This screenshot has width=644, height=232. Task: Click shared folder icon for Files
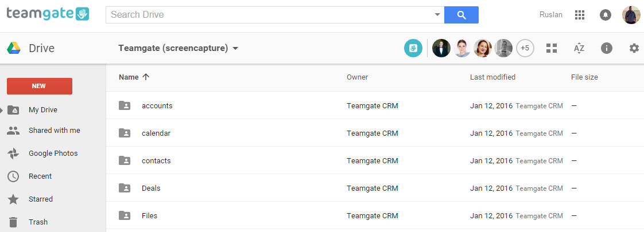(125, 215)
